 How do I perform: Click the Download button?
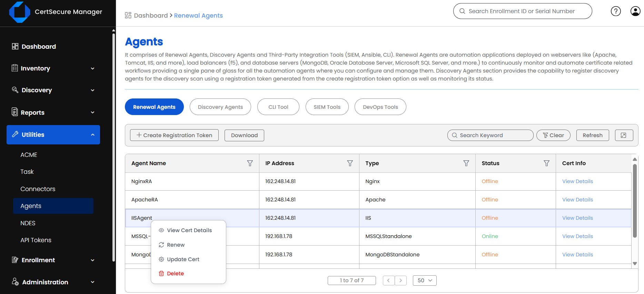[x=244, y=135]
